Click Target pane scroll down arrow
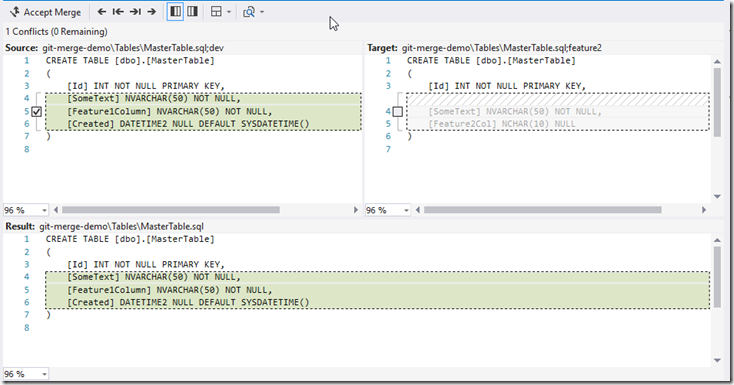Viewport: 734px width, 385px height. 717,197
